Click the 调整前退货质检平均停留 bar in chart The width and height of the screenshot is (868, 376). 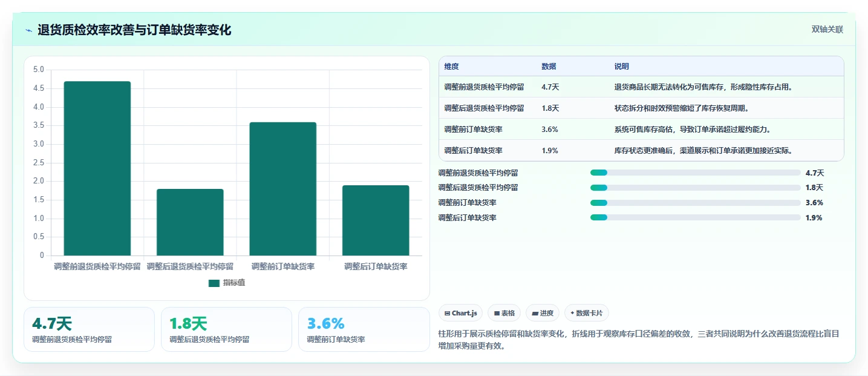[97, 168]
